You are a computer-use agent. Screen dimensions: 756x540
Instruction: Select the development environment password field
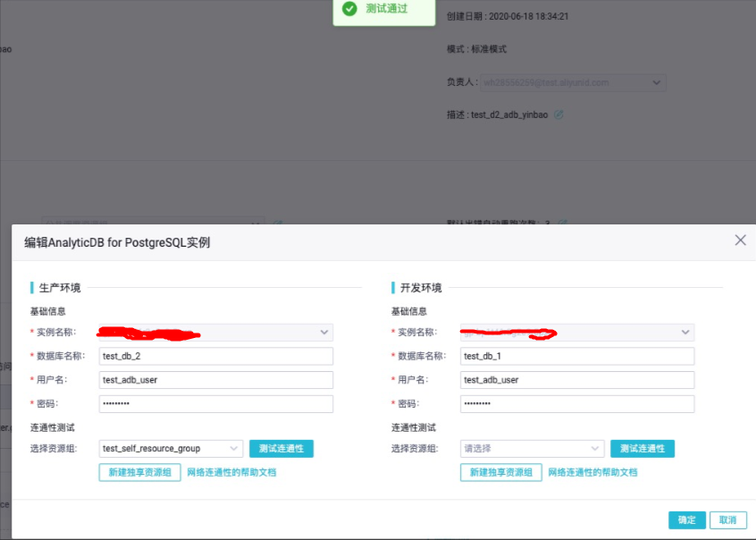click(577, 403)
